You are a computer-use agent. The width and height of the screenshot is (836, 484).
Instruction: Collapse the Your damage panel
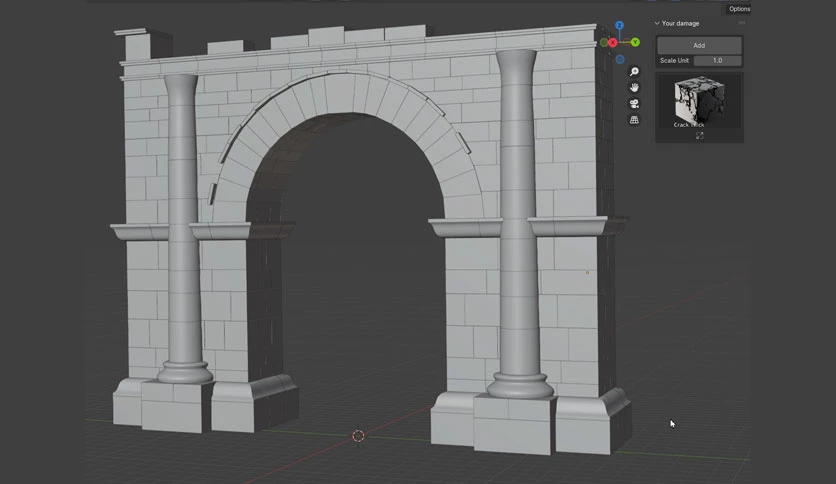click(x=657, y=23)
